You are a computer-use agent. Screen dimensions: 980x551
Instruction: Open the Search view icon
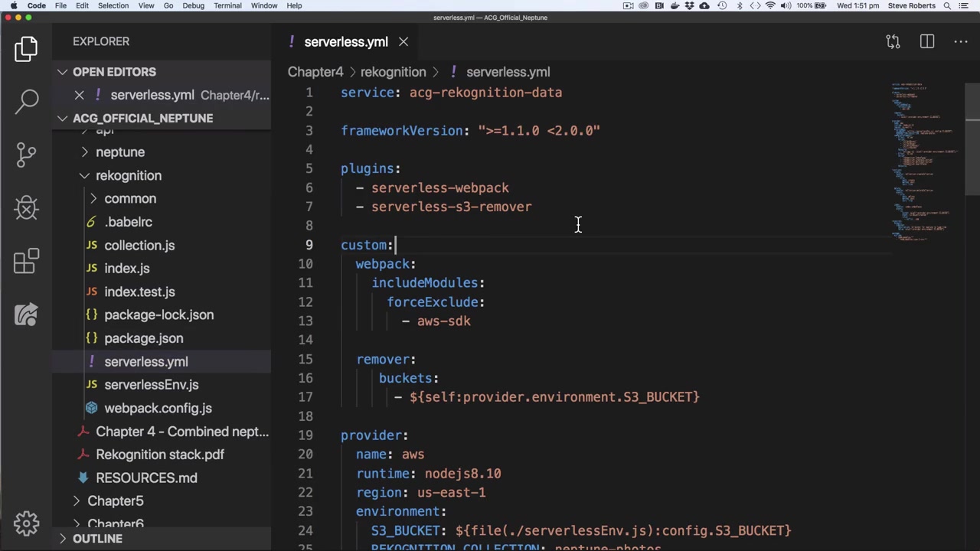click(26, 100)
